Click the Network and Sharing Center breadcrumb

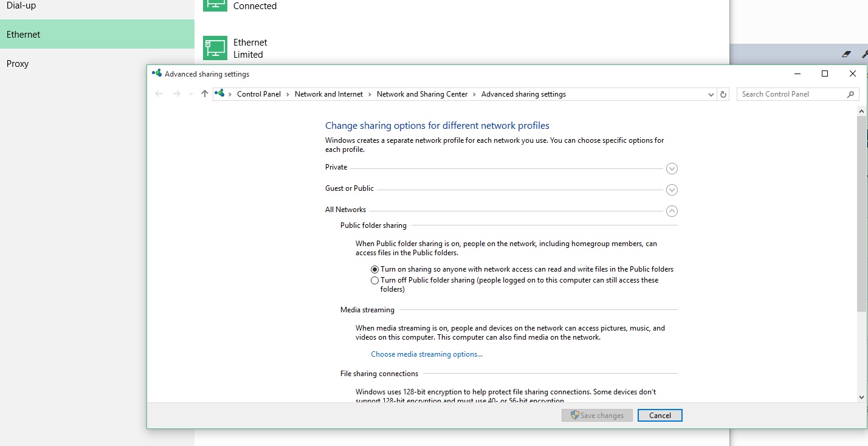(x=422, y=94)
